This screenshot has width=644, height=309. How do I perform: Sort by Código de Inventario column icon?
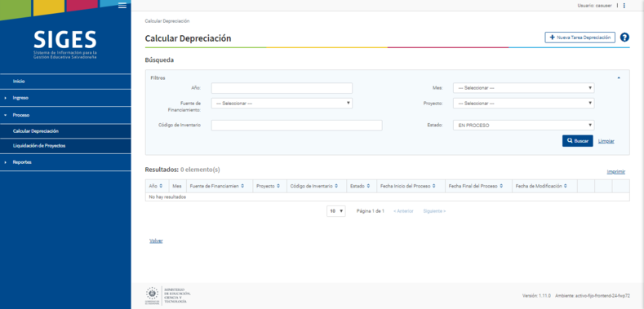336,187
